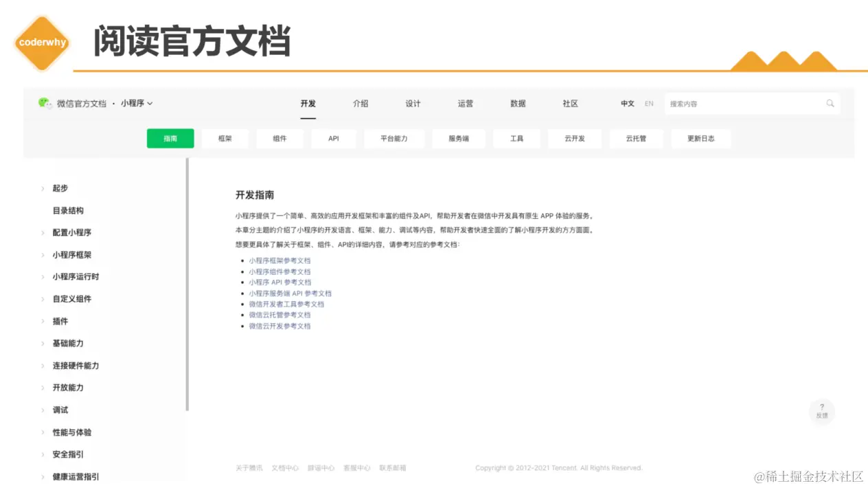Switch documentation language to EN

point(648,104)
